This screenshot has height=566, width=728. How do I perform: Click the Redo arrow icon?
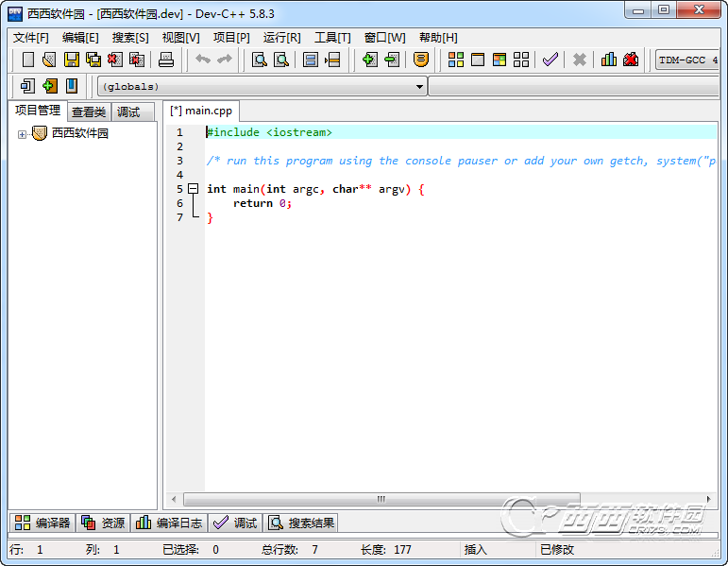tap(225, 59)
